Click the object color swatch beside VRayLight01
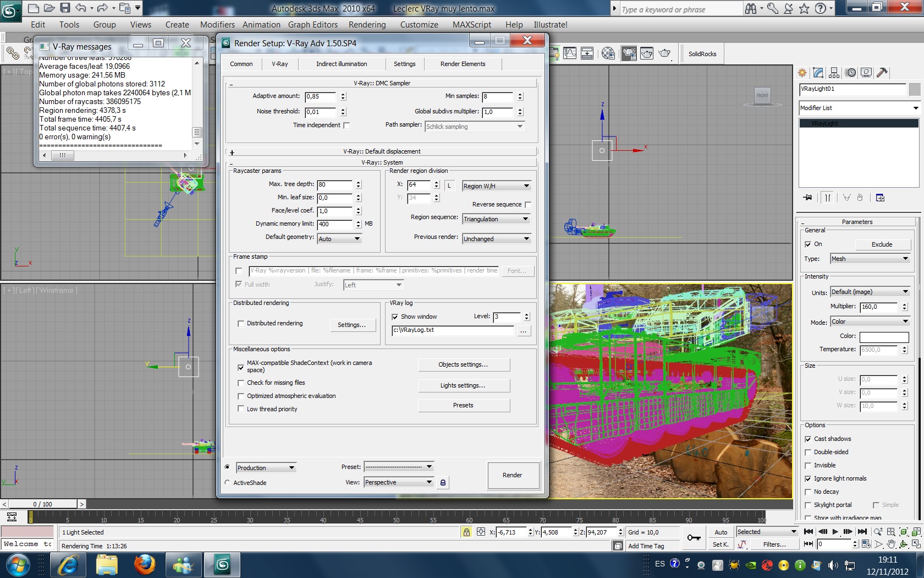Screen dimensions: 924x578 [x=915, y=90]
